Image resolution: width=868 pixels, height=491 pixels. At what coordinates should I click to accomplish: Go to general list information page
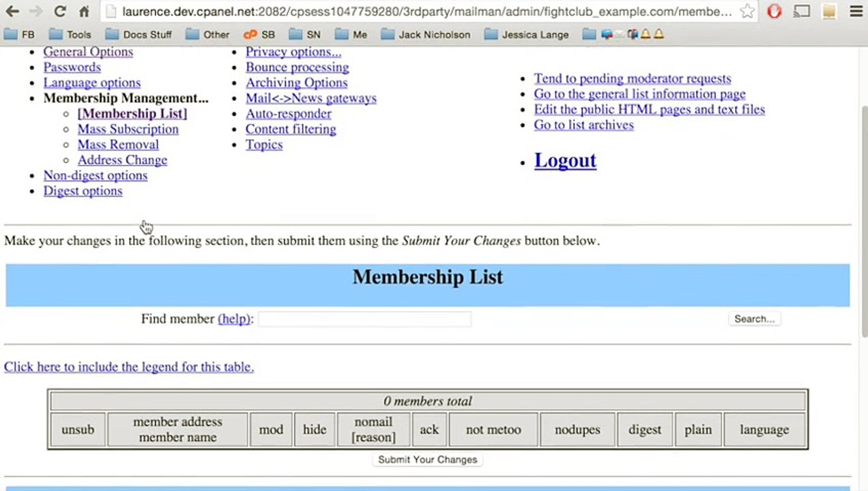tap(639, 94)
